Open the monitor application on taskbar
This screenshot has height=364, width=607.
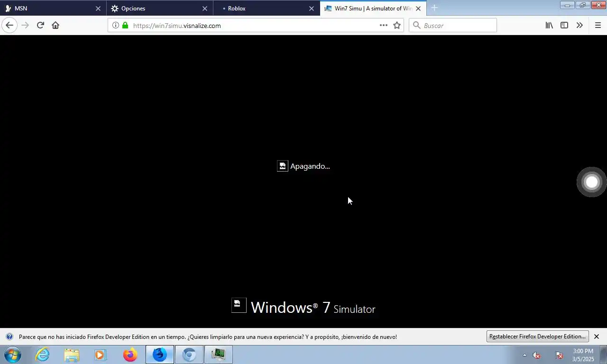[219, 355]
